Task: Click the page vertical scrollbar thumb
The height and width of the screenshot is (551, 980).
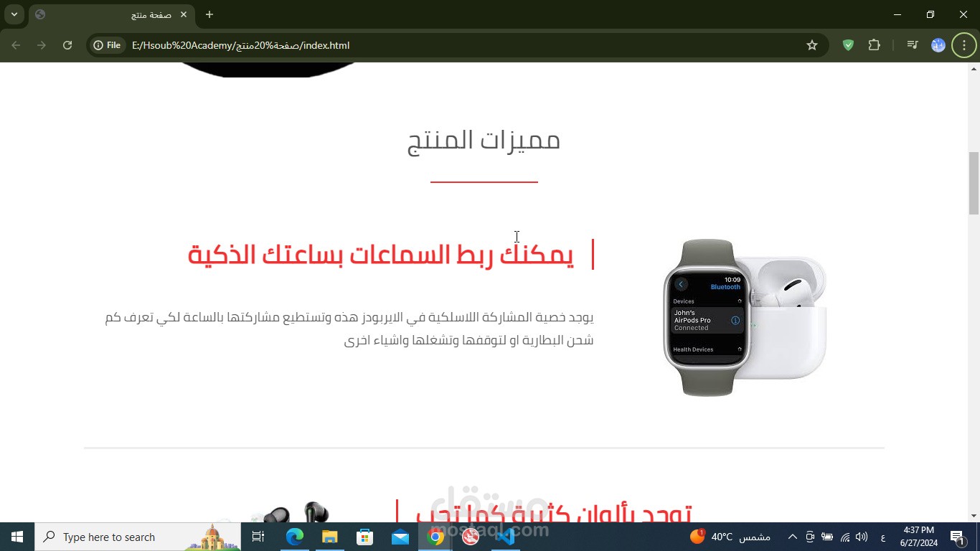Action: point(974,183)
